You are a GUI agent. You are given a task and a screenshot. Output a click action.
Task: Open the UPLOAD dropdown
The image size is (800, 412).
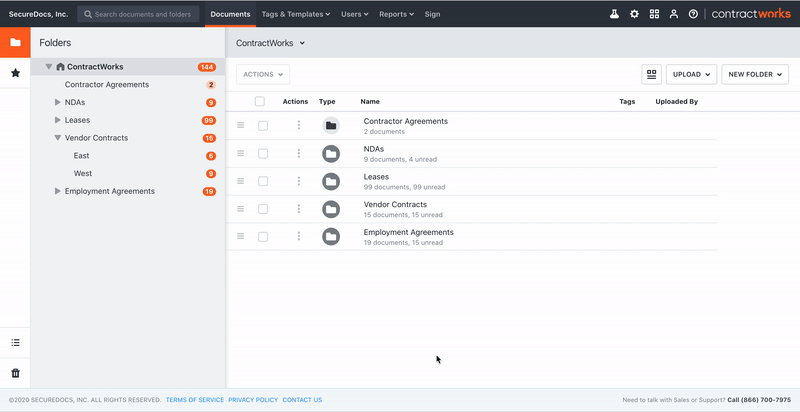click(x=691, y=74)
